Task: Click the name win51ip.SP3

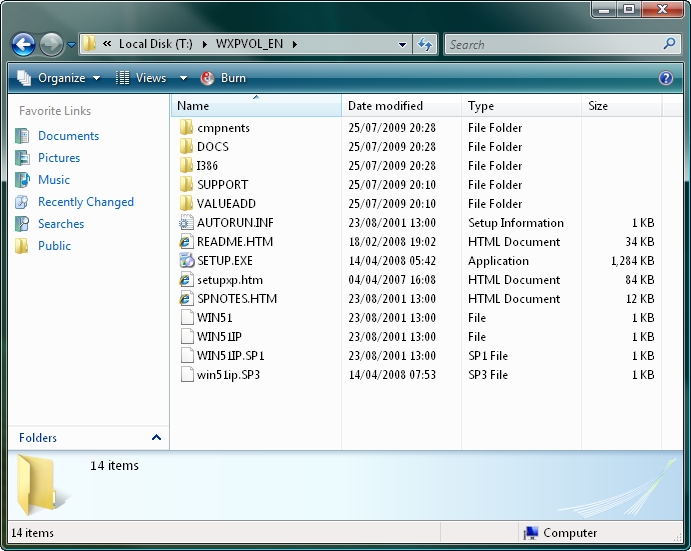Action: [228, 375]
